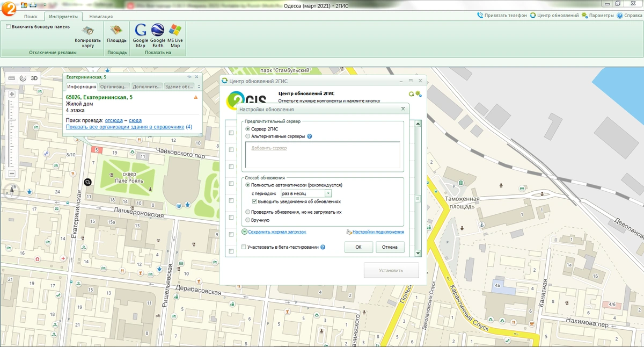
Task: Open the 2GIS orange application menu button
Action: (8, 9)
